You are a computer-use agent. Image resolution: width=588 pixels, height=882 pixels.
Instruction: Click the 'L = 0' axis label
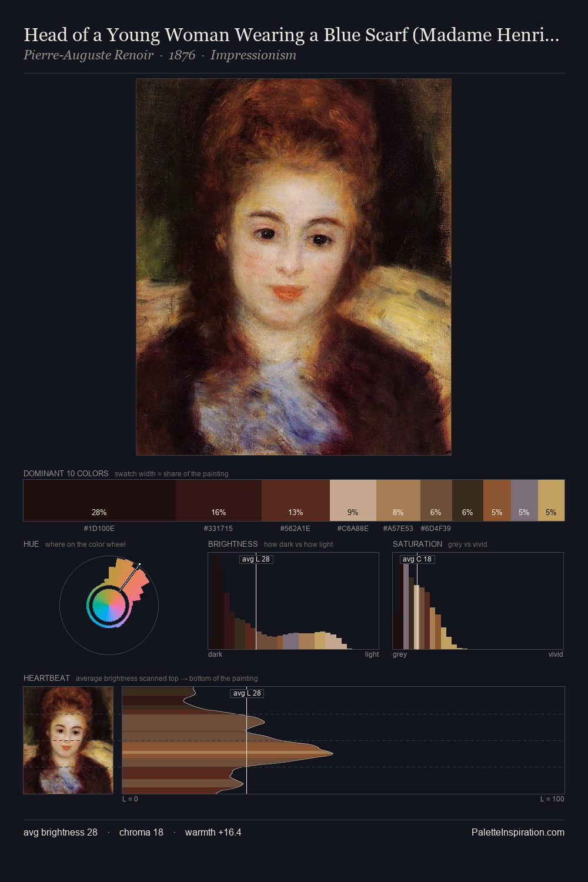[130, 799]
